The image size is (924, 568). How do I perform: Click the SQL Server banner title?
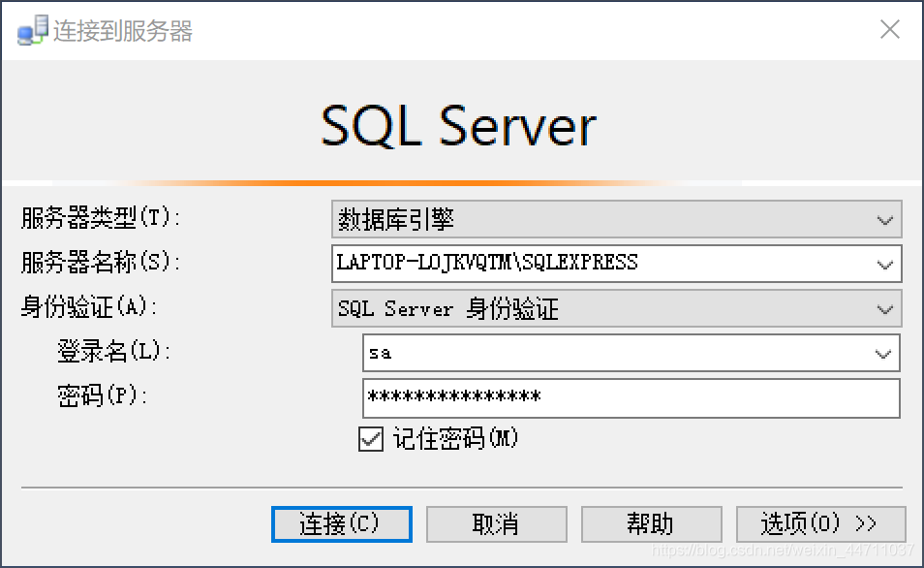coord(458,125)
